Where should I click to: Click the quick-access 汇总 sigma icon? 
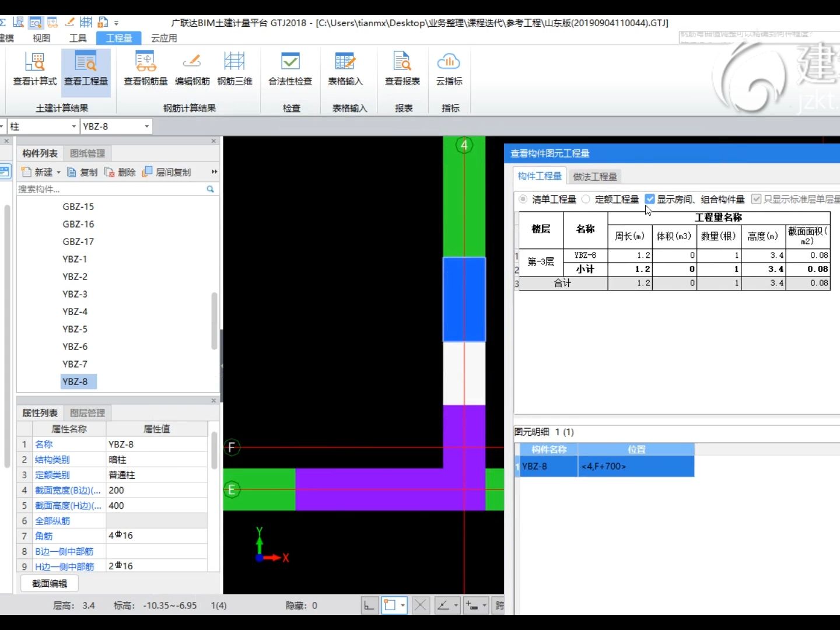pos(3,23)
